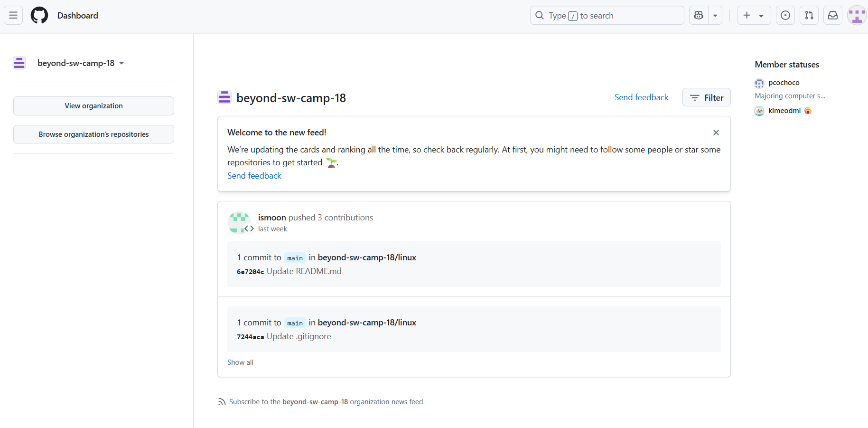Expand the Copilot dropdown arrow
The height and width of the screenshot is (428, 868).
(x=715, y=16)
